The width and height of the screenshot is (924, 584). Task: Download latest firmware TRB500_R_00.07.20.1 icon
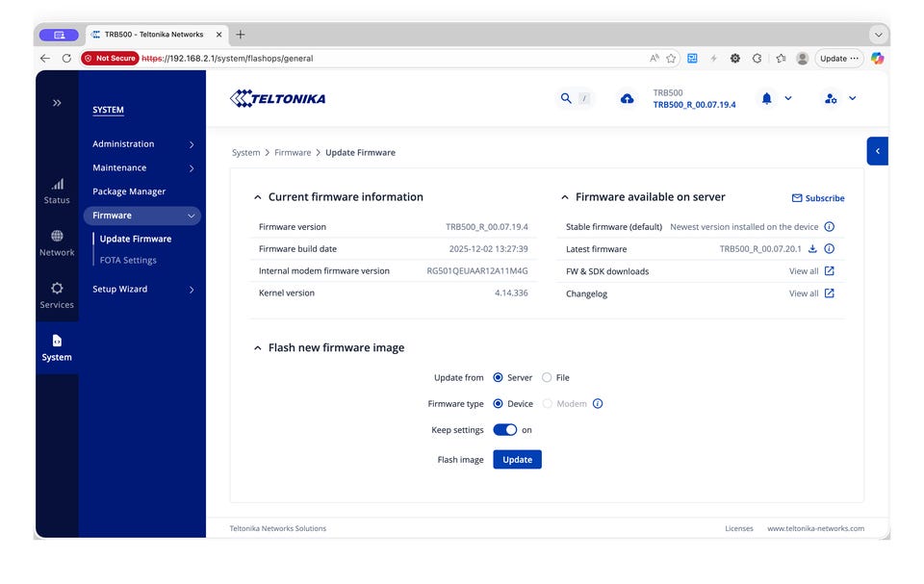pyautogui.click(x=812, y=248)
